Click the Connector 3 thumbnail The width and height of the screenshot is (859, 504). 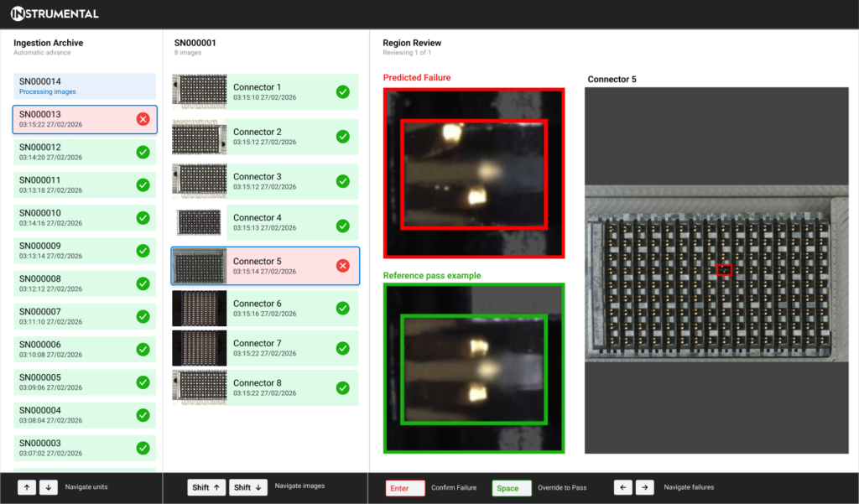[x=198, y=181]
